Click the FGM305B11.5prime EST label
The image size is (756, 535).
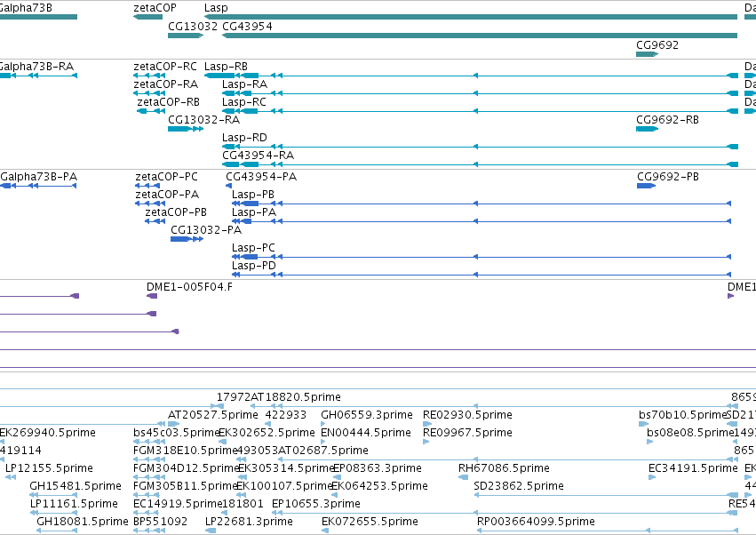click(186, 486)
